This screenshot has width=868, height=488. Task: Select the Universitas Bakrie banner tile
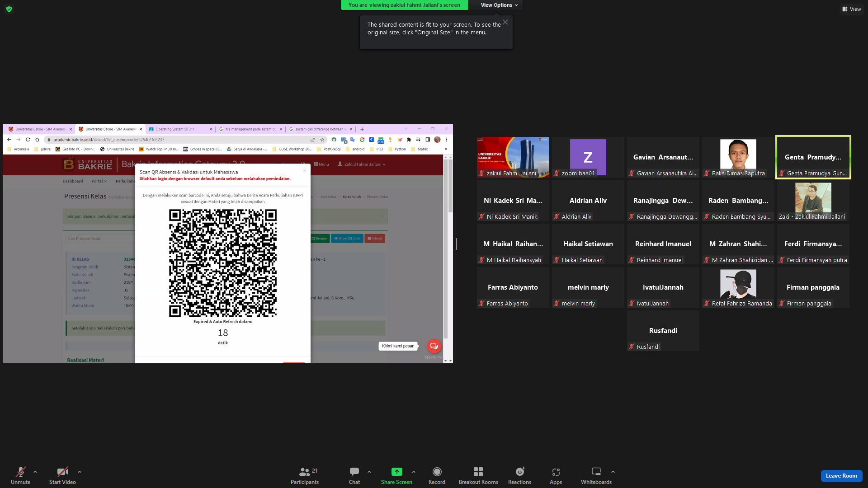513,157
